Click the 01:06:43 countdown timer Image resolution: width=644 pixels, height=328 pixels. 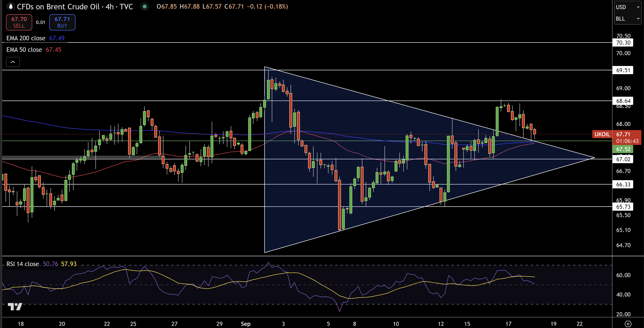click(627, 141)
